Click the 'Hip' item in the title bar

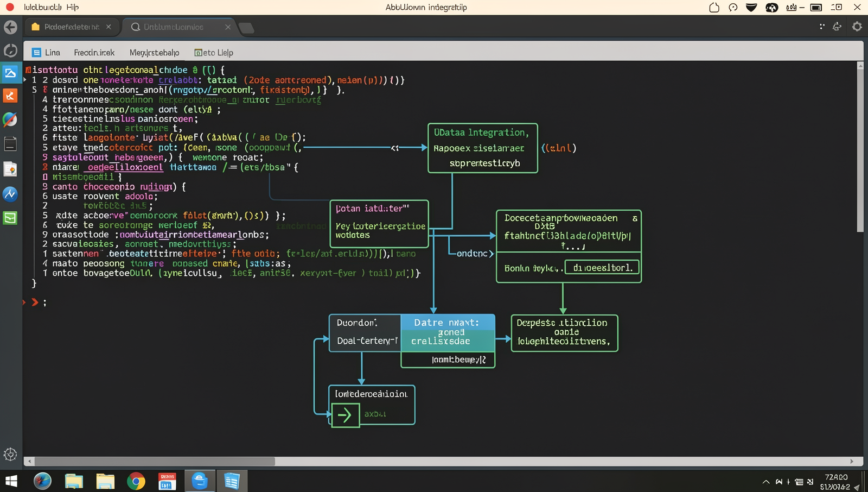point(72,7)
